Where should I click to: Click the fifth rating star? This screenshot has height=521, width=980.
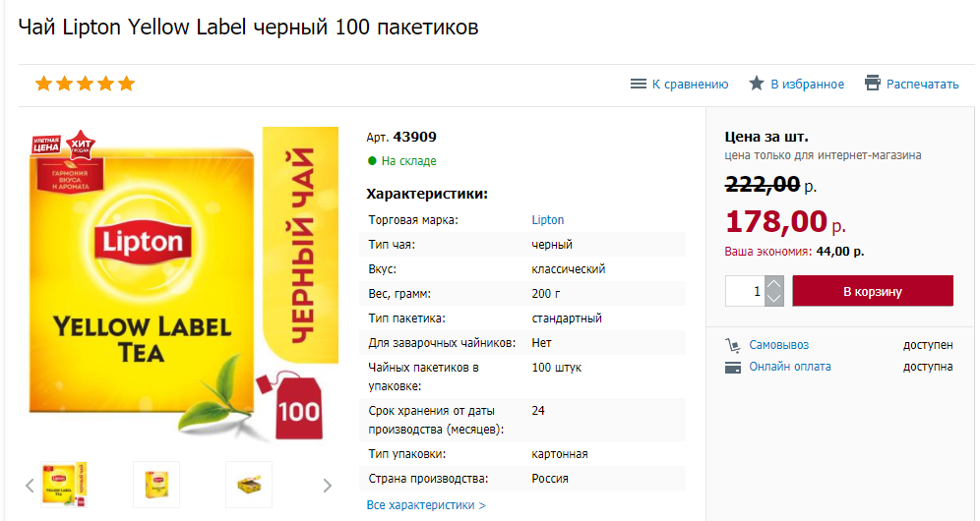pyautogui.click(x=126, y=84)
